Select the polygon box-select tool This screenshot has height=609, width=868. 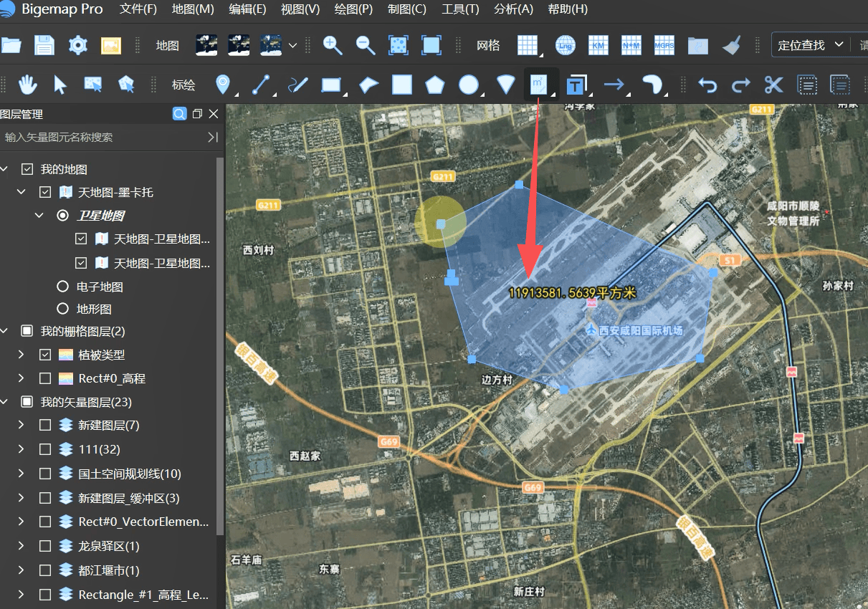point(126,85)
